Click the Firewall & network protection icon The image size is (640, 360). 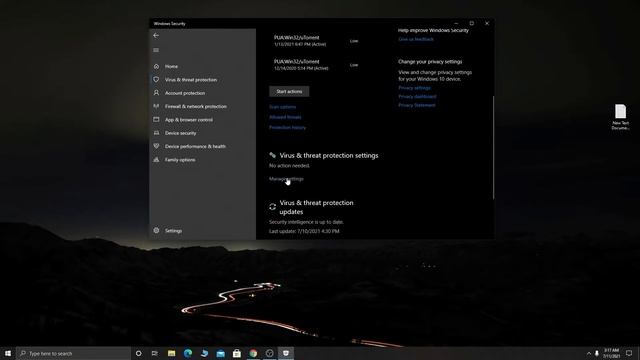(x=156, y=106)
